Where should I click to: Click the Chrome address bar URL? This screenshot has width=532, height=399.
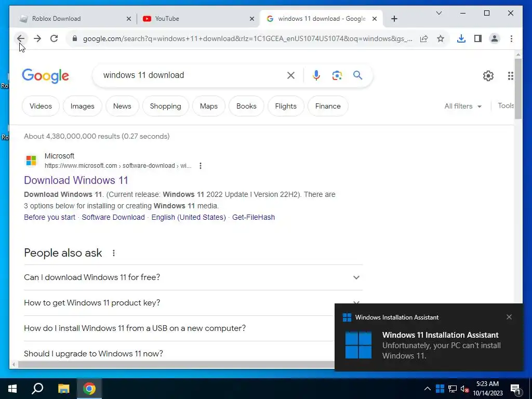(248, 38)
